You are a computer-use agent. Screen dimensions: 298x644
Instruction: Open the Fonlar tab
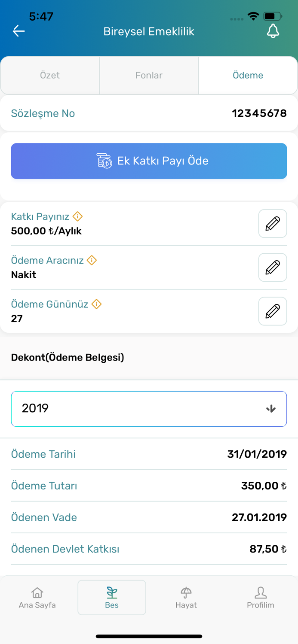pyautogui.click(x=149, y=75)
